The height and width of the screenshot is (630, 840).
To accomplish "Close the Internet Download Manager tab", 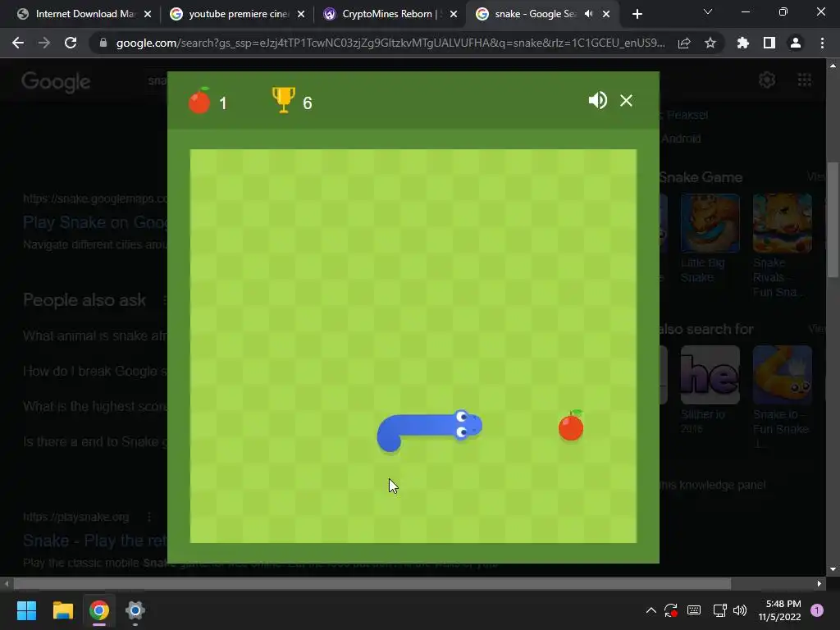I will click(148, 14).
